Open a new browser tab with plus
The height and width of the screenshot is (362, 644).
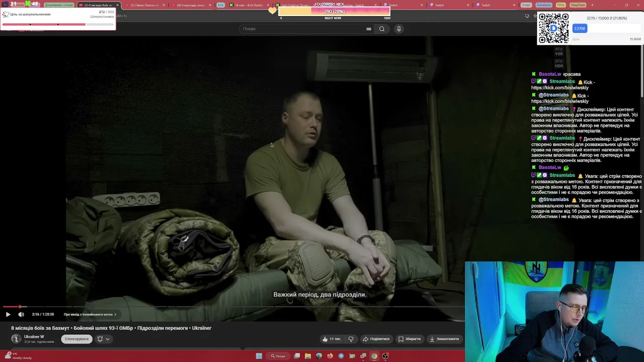[592, 5]
